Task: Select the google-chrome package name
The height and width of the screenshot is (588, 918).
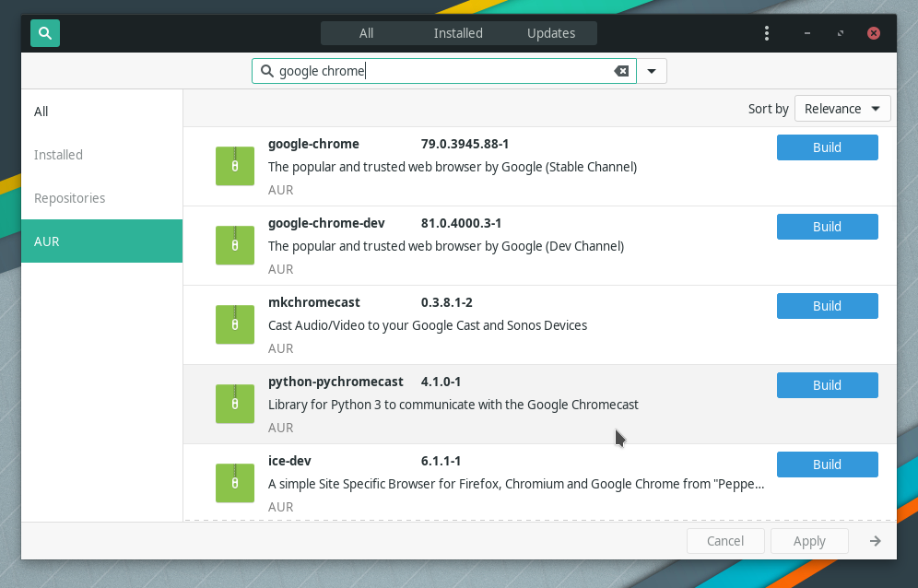Action: tap(313, 144)
